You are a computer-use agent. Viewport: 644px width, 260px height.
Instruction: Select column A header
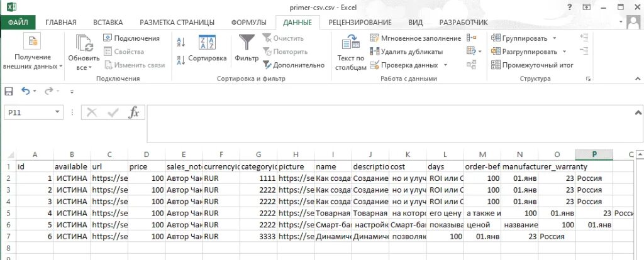tap(35, 154)
